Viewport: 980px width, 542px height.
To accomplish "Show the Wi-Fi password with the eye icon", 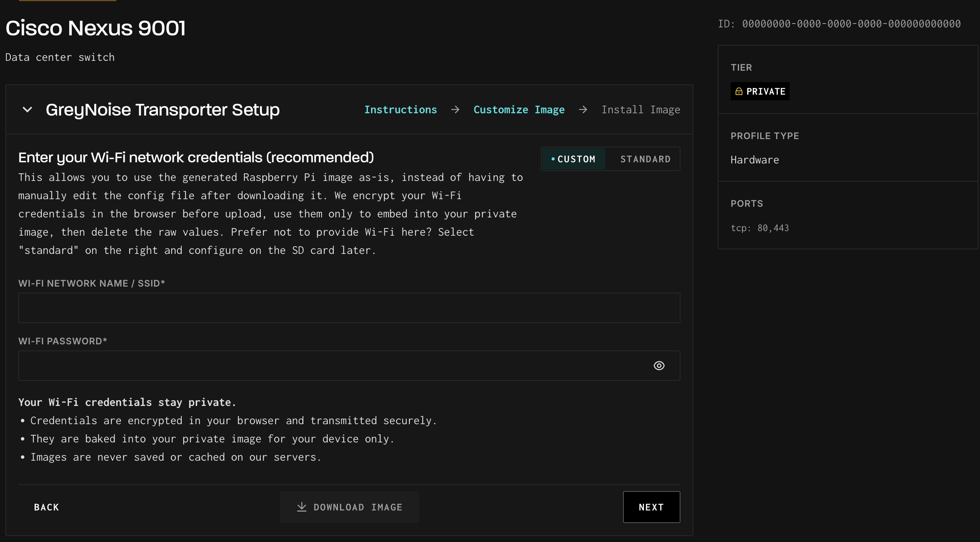I will tap(659, 366).
